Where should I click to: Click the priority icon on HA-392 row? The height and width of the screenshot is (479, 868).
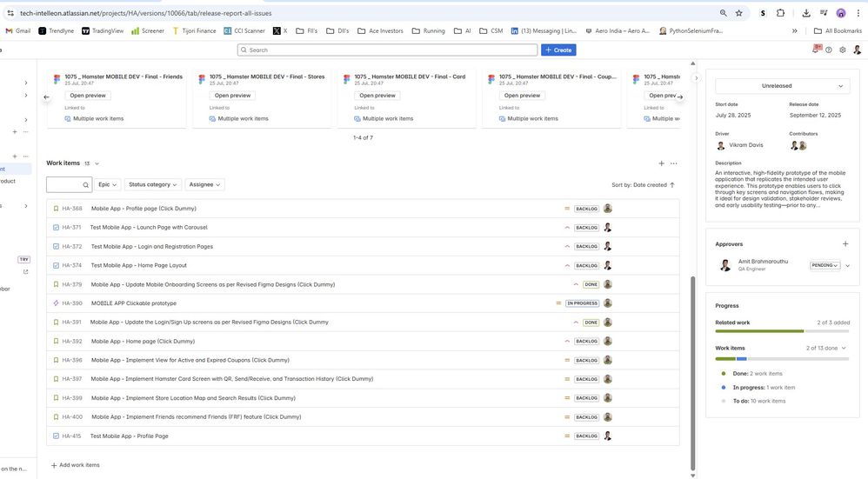[x=567, y=342]
